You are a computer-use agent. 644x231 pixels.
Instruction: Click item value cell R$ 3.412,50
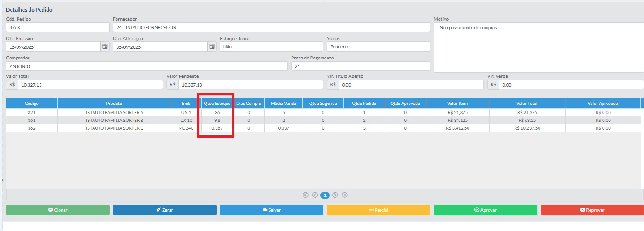(457, 128)
